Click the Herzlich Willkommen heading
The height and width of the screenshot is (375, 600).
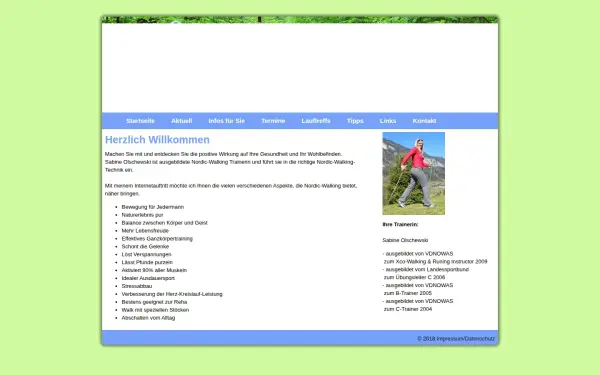[x=157, y=140]
